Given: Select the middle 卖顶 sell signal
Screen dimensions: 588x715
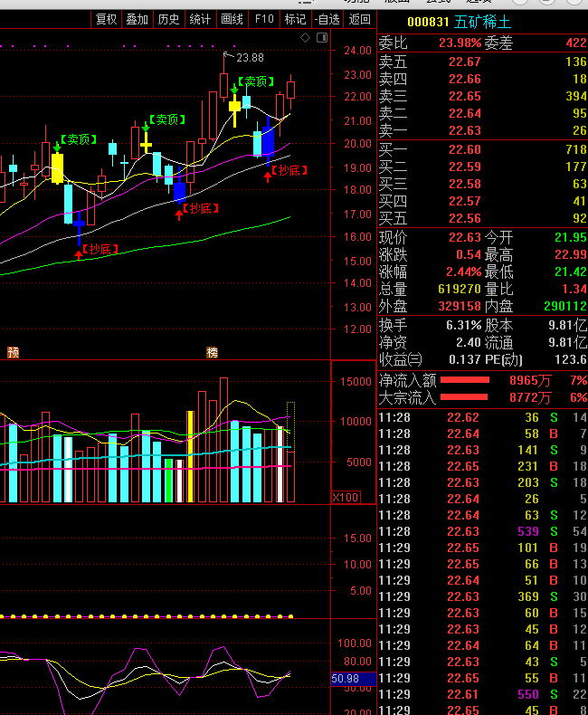Looking at the screenshot, I should (167, 119).
